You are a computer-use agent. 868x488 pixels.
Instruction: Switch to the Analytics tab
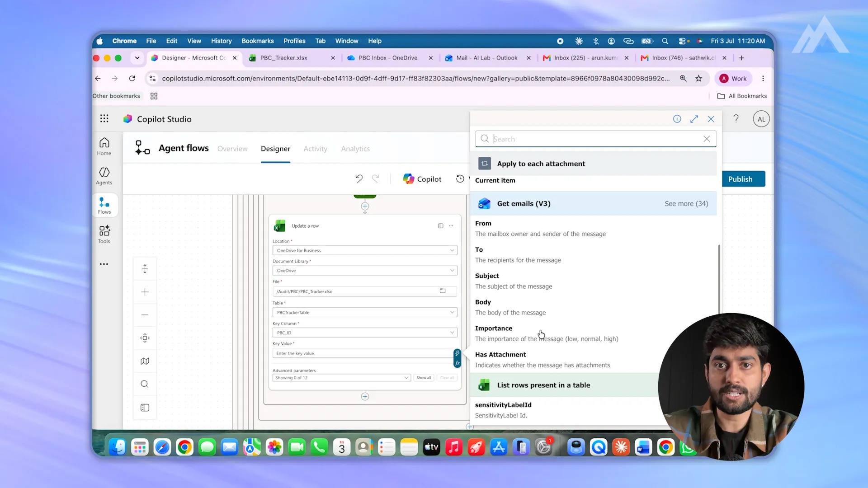coord(355,149)
